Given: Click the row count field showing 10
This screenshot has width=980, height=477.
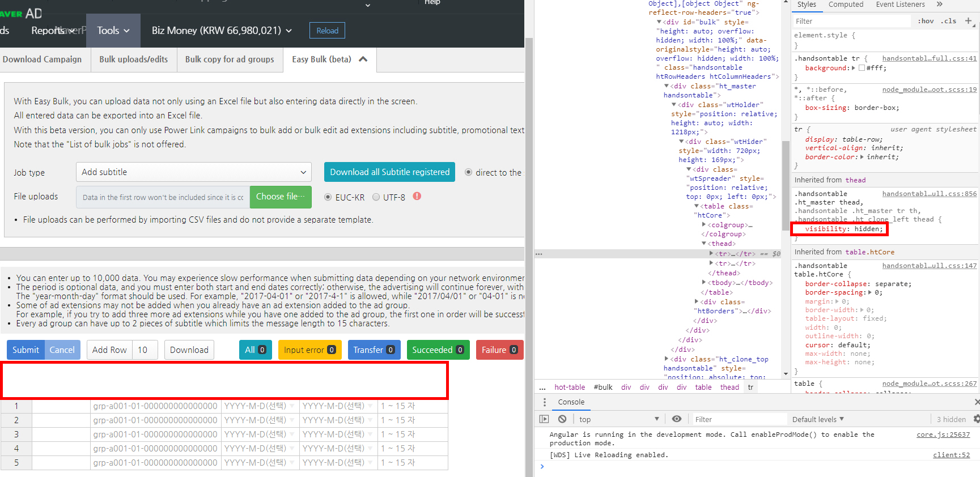Looking at the screenshot, I should 146,350.
